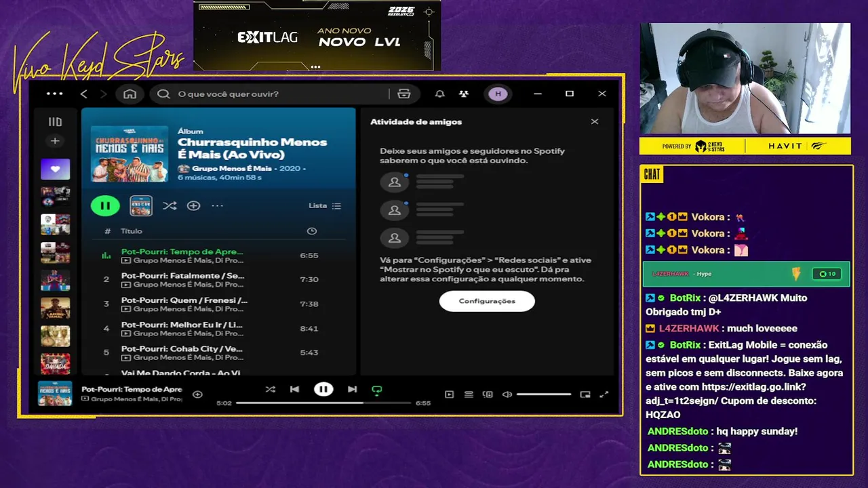Open the Home icon in top bar

pyautogui.click(x=130, y=94)
